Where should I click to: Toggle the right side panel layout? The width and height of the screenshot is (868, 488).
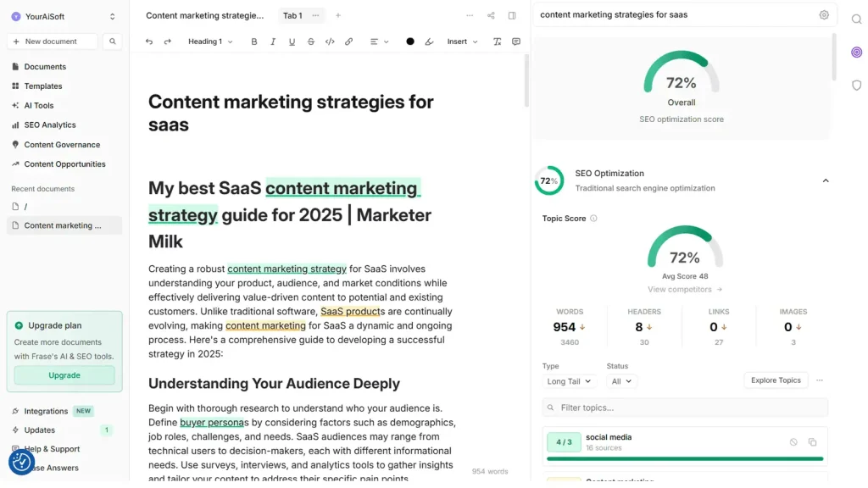[x=512, y=15]
